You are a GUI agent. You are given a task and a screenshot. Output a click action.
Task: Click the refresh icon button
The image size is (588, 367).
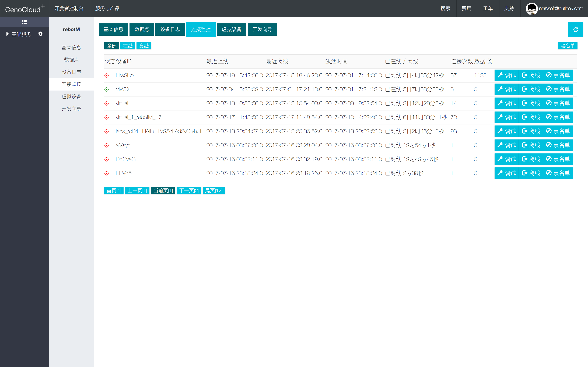tap(575, 30)
